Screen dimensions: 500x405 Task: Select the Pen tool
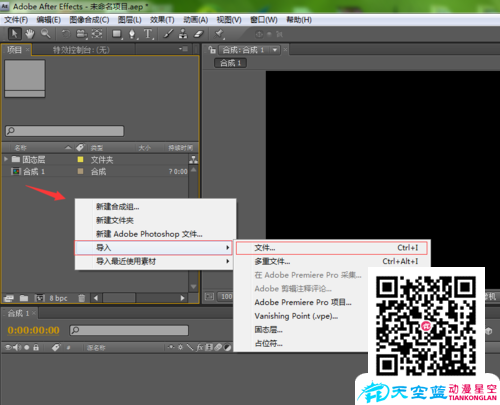tap(132, 34)
